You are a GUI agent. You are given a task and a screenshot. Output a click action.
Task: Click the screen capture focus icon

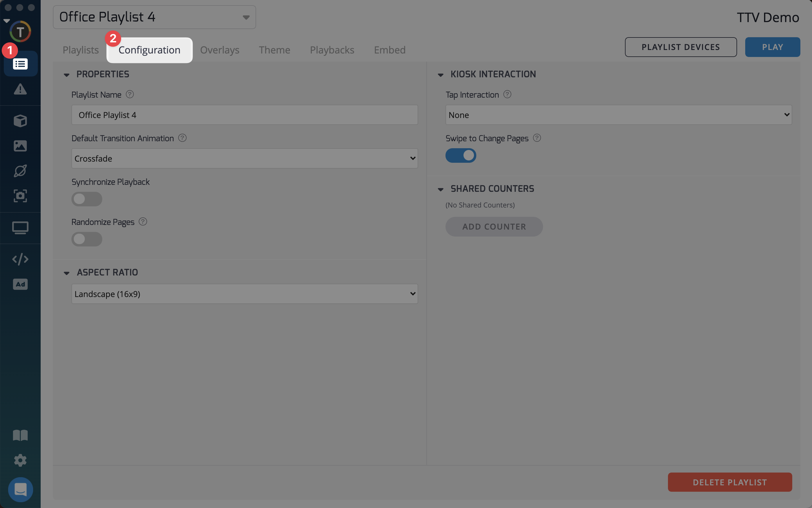[20, 196]
